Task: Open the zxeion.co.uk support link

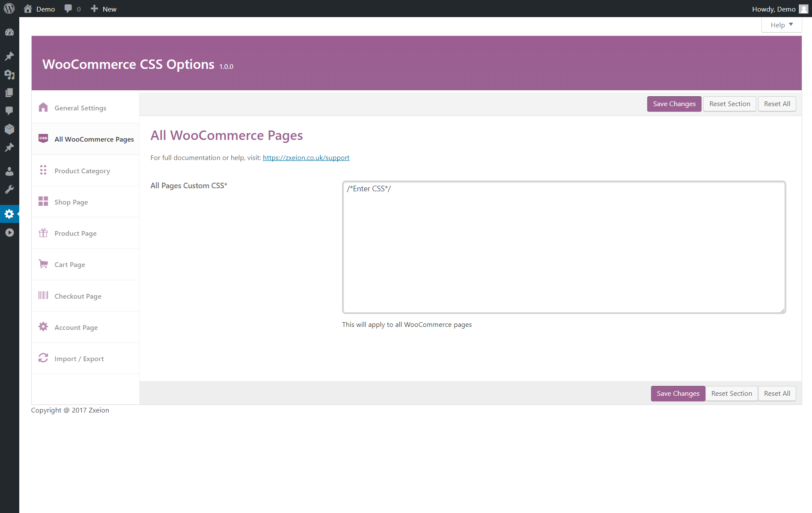Action: point(306,157)
